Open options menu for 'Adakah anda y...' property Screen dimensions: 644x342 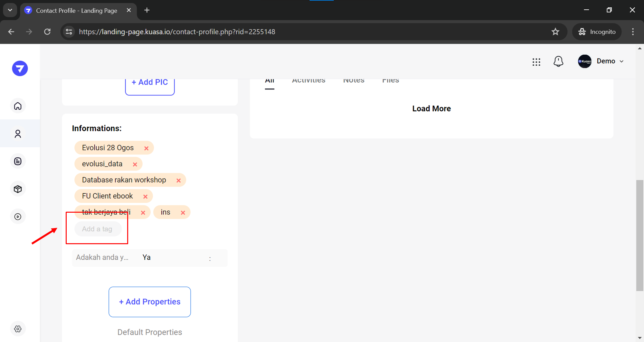pos(210,258)
